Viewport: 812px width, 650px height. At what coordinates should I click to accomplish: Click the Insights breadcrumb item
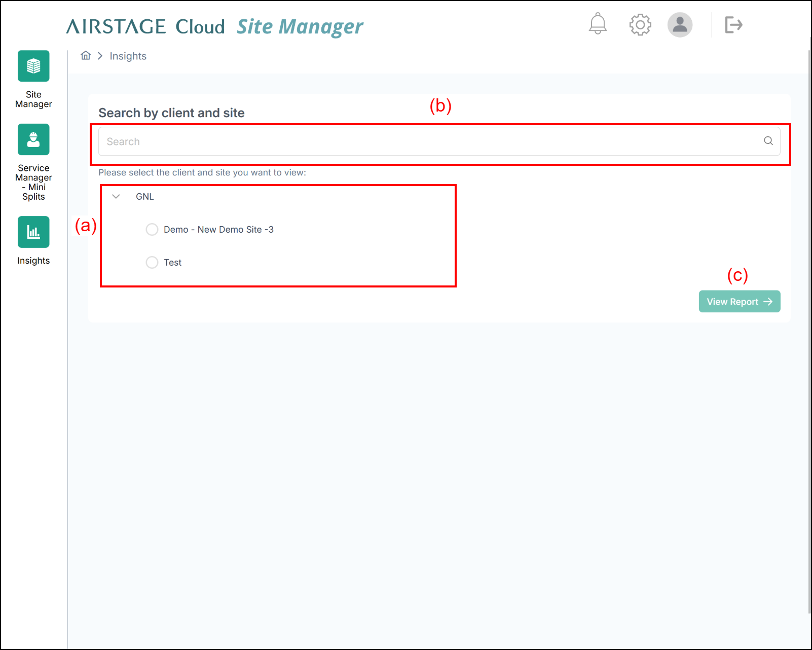pos(128,56)
